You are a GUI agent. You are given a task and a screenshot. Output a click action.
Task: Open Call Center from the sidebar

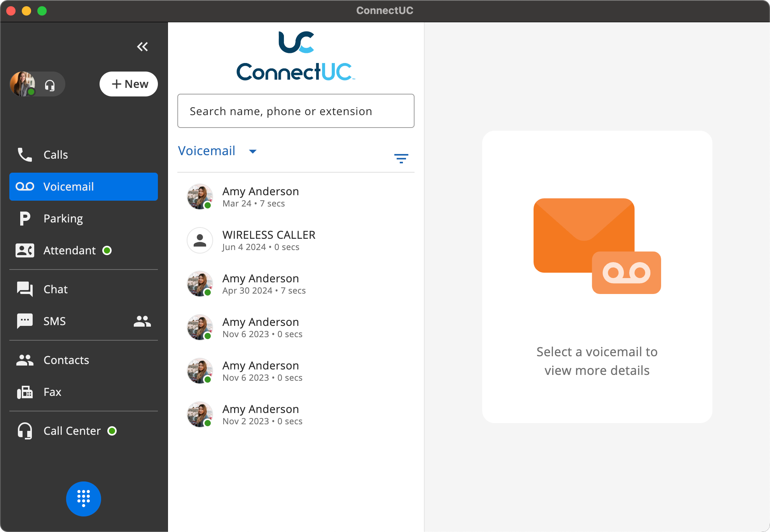pyautogui.click(x=72, y=431)
